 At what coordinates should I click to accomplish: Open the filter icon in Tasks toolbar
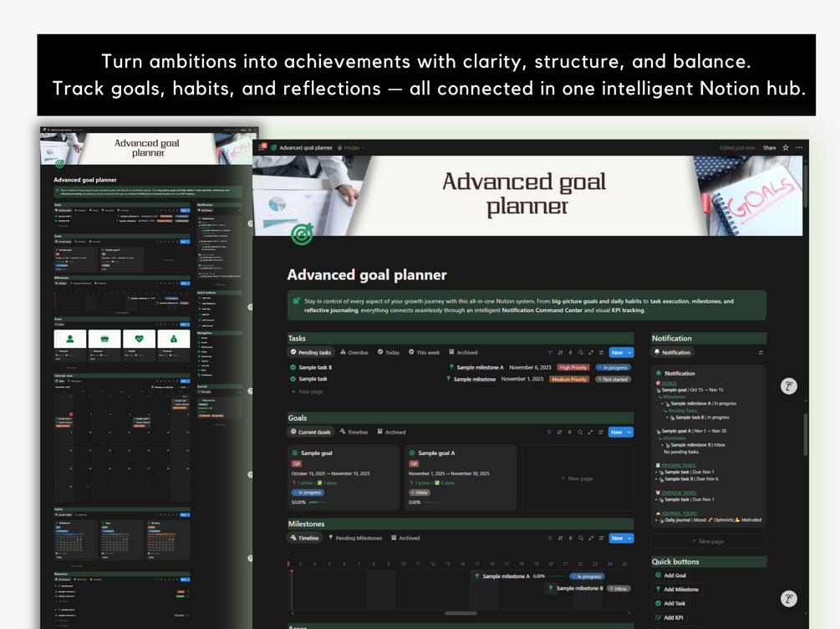[x=550, y=352]
